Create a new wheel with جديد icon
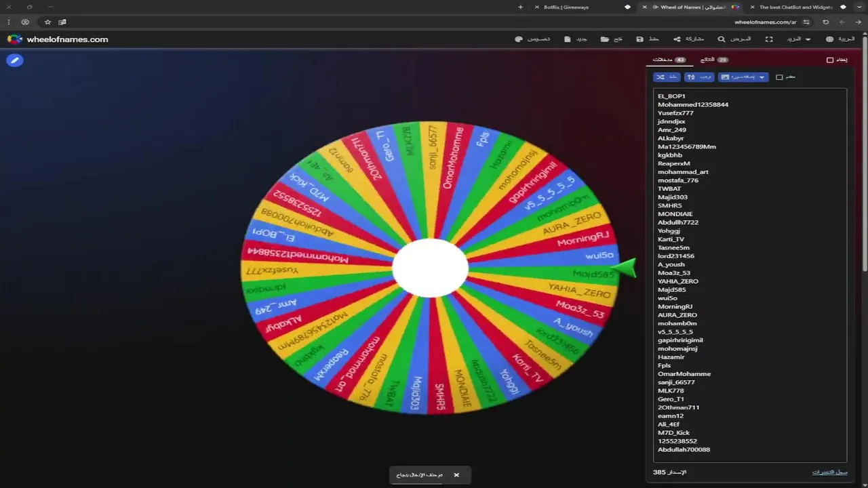 pos(576,39)
